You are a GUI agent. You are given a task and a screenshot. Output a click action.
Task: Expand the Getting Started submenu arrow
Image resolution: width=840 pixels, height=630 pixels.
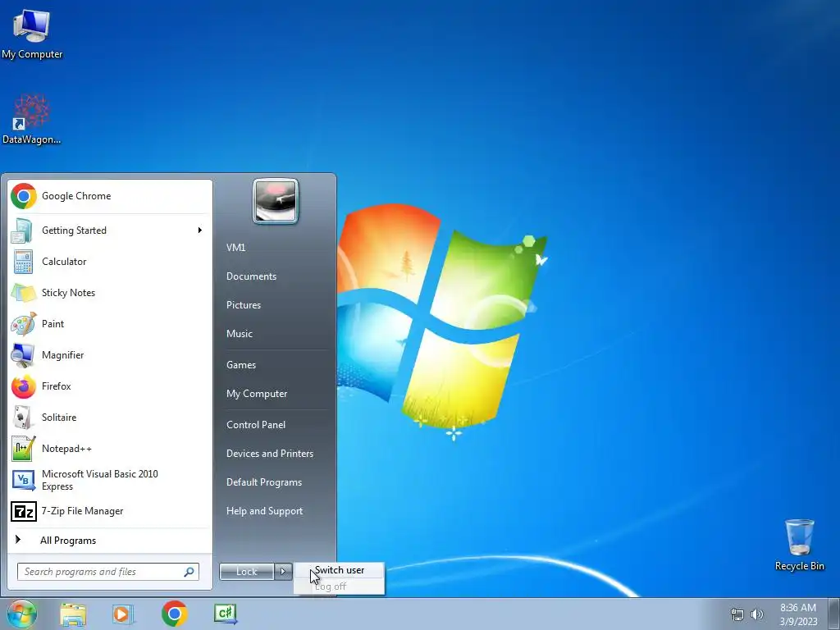200,231
